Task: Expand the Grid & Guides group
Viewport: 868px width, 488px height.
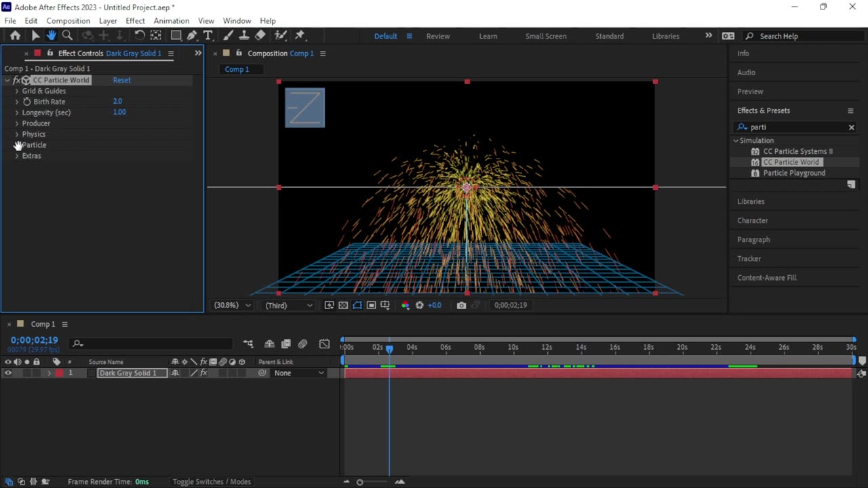Action: 17,91
